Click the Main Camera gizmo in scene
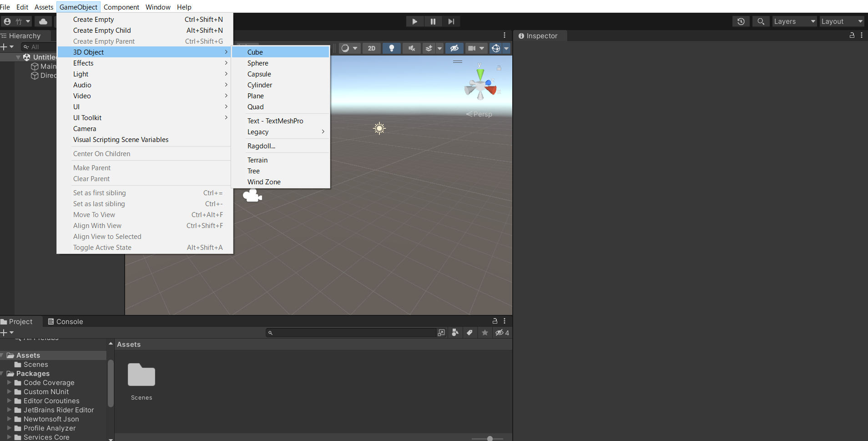This screenshot has width=868, height=441. pos(252,196)
